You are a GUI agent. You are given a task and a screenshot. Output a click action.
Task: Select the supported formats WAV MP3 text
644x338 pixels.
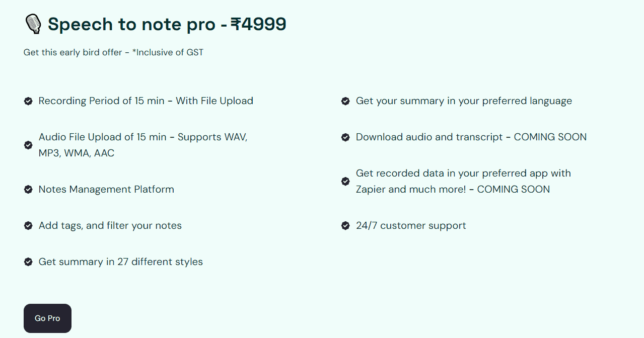143,145
